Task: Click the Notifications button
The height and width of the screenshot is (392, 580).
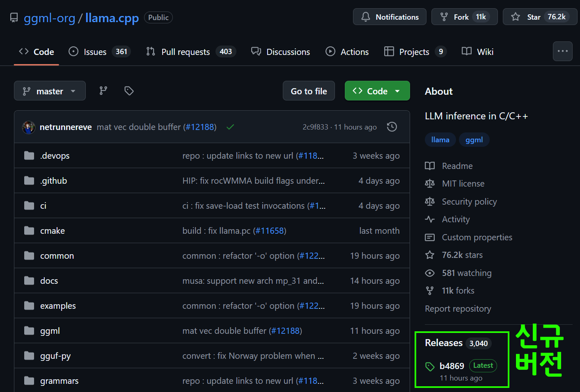Action: (390, 17)
